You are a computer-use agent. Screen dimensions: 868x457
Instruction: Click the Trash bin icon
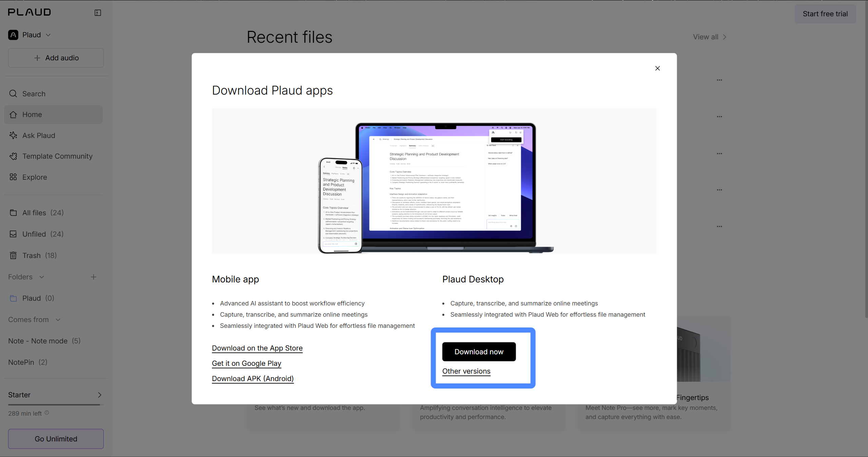click(x=13, y=256)
